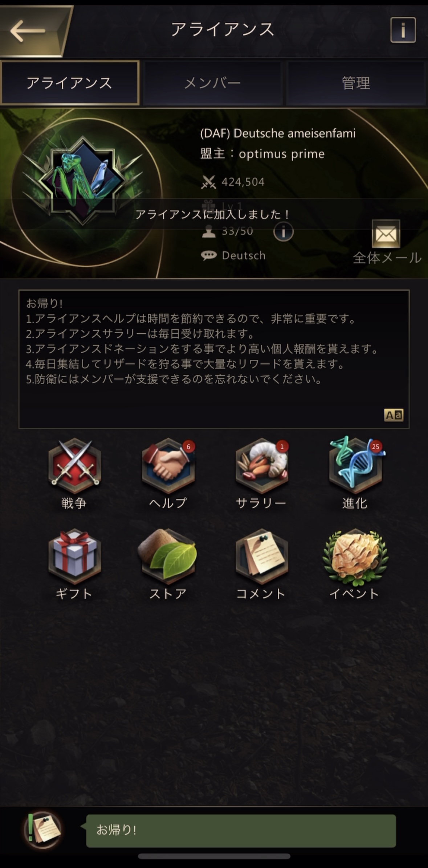Screen dimensions: 428x868
Task: Open the お帰り! chat message bar
Action: (241, 831)
